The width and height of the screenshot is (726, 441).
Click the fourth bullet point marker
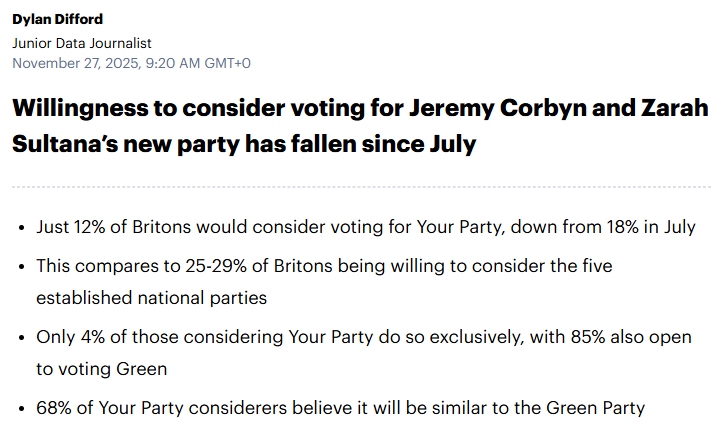coord(22,409)
